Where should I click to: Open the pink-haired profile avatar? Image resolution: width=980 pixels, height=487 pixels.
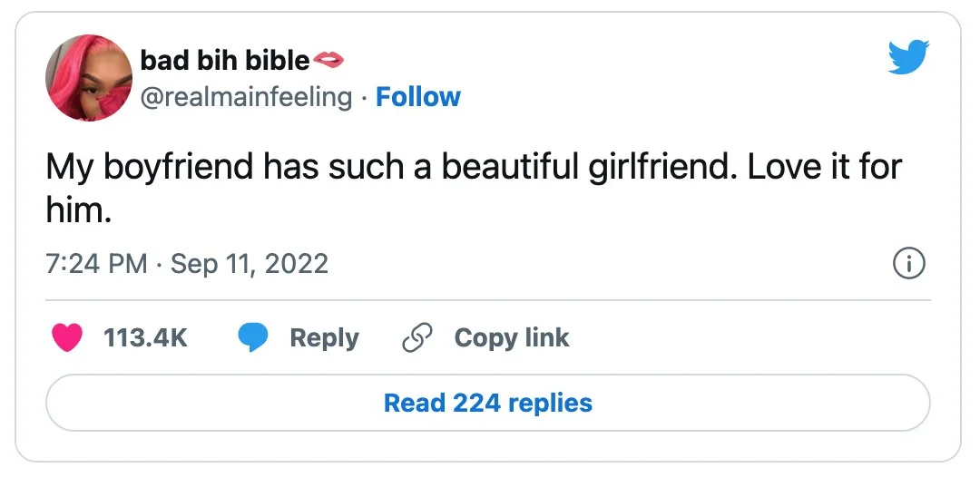[x=89, y=77]
